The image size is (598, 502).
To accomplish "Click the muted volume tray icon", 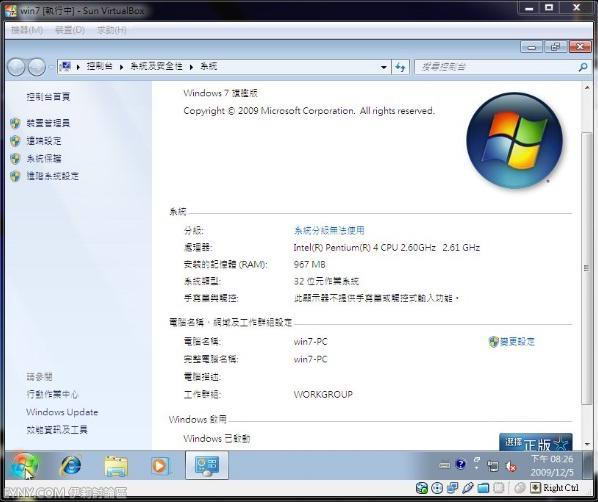I will click(511, 466).
